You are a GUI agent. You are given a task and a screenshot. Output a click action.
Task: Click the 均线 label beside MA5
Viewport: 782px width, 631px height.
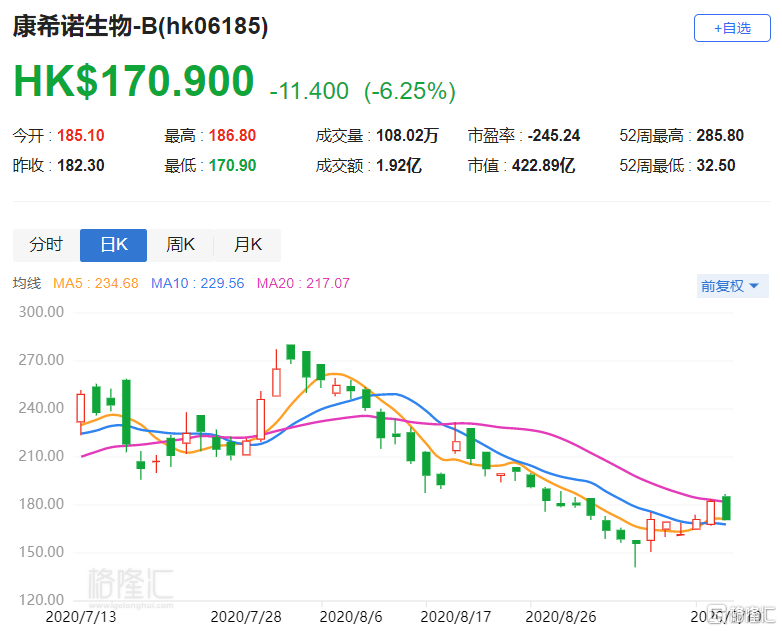(26, 284)
